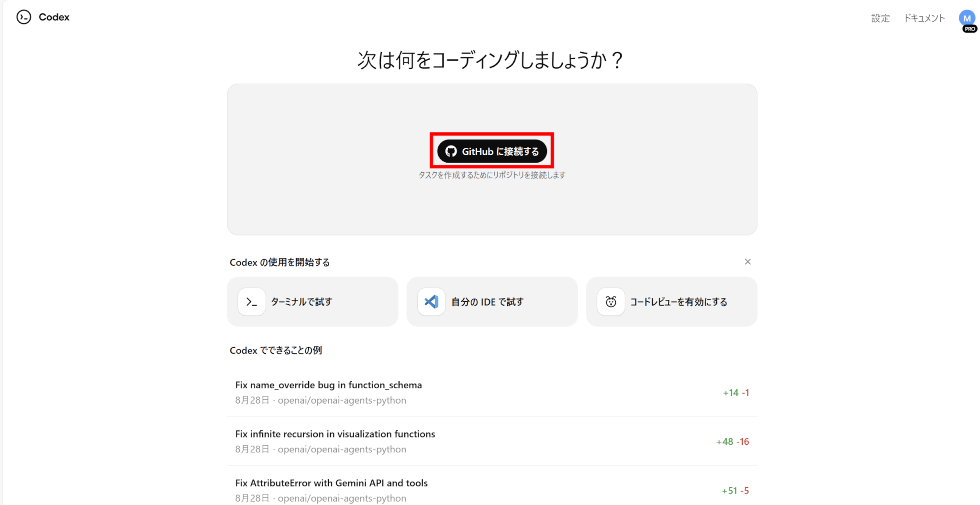Click the GitHub octocat icon
The width and height of the screenshot is (980, 505).
click(451, 152)
